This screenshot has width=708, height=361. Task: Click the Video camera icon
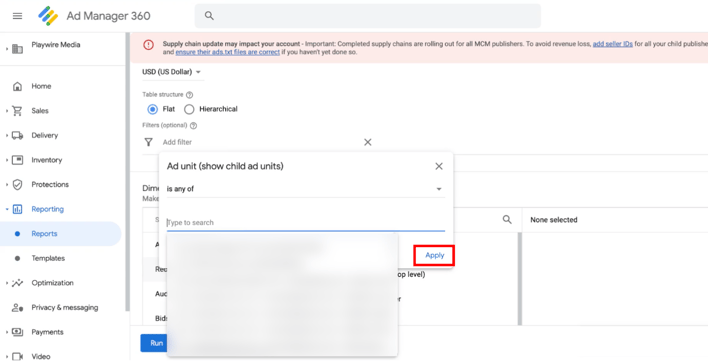[17, 356]
